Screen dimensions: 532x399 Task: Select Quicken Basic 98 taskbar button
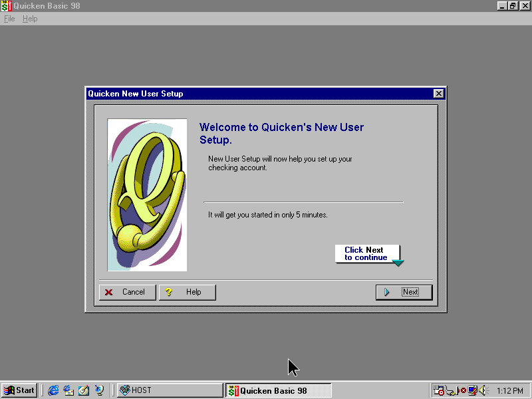click(278, 390)
